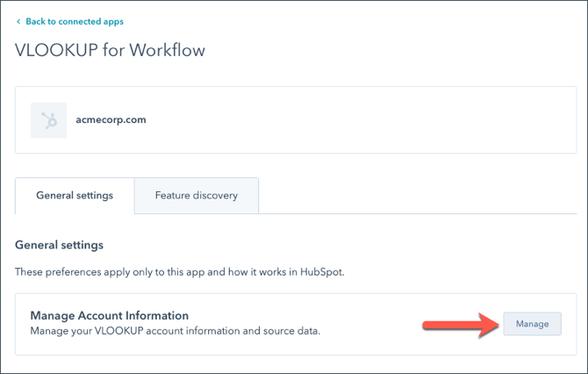
Task: Switch to the General settings tab
Action: point(75,196)
